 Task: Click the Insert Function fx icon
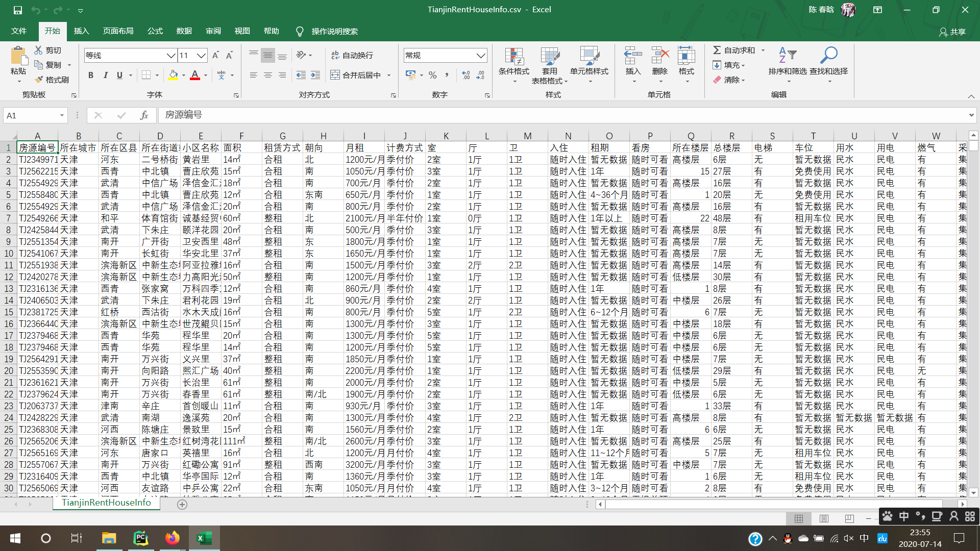(x=144, y=115)
